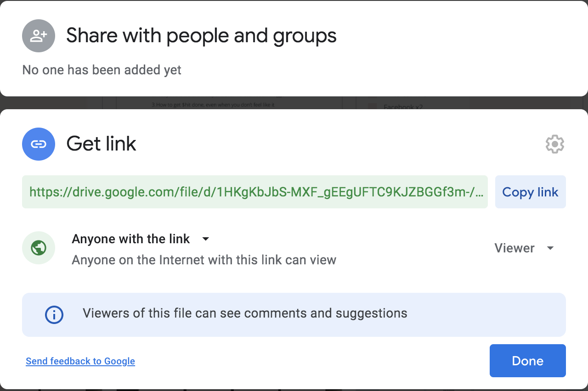This screenshot has height=391, width=588.
Task: Click the blue Done button
Action: pyautogui.click(x=527, y=361)
